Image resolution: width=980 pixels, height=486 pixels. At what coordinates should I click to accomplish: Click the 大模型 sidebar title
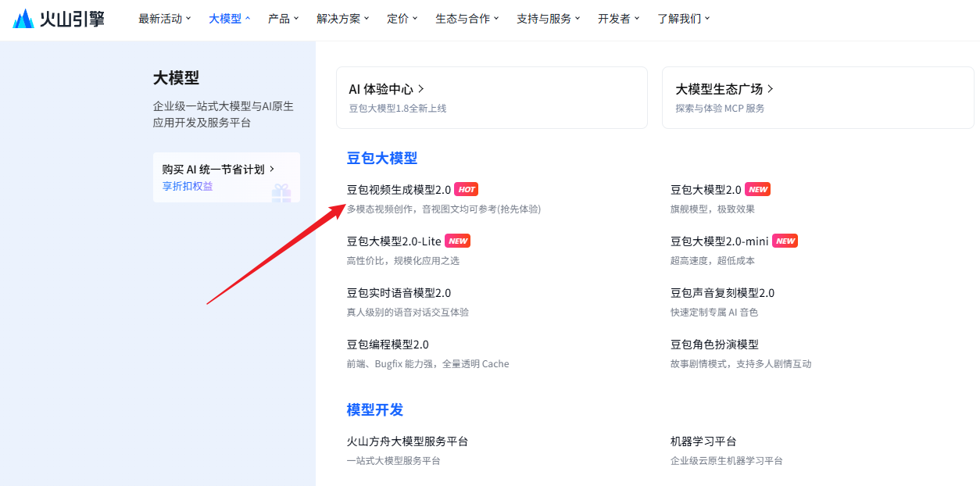pyautogui.click(x=176, y=77)
